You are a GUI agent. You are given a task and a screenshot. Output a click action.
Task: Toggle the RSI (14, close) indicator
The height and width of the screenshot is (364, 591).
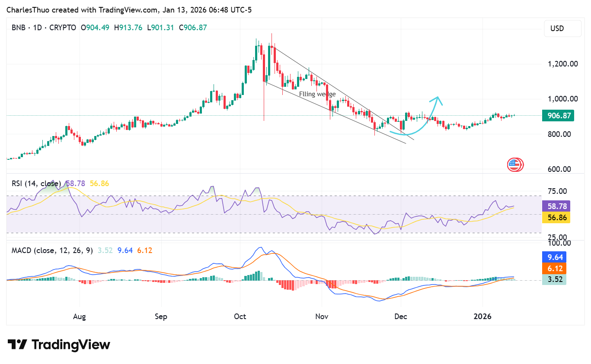pos(36,183)
